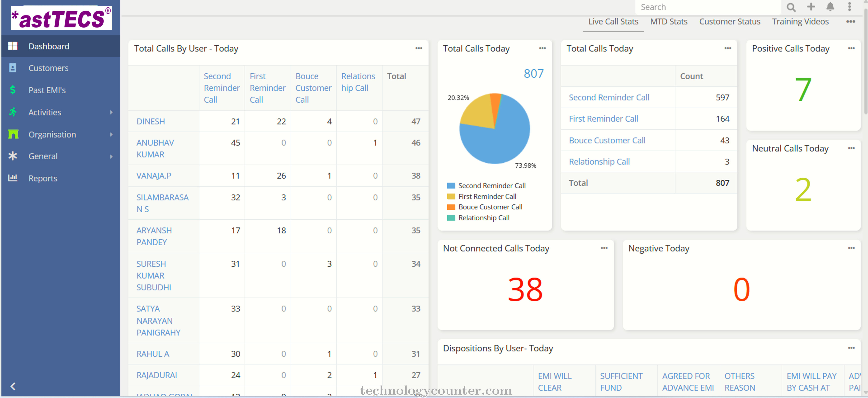Image resolution: width=868 pixels, height=398 pixels.
Task: Open options menu of Negative Today widget
Action: coord(851,248)
